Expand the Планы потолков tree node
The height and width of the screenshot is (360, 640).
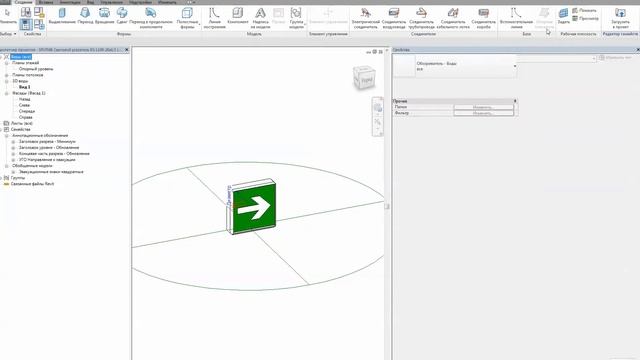(7, 76)
